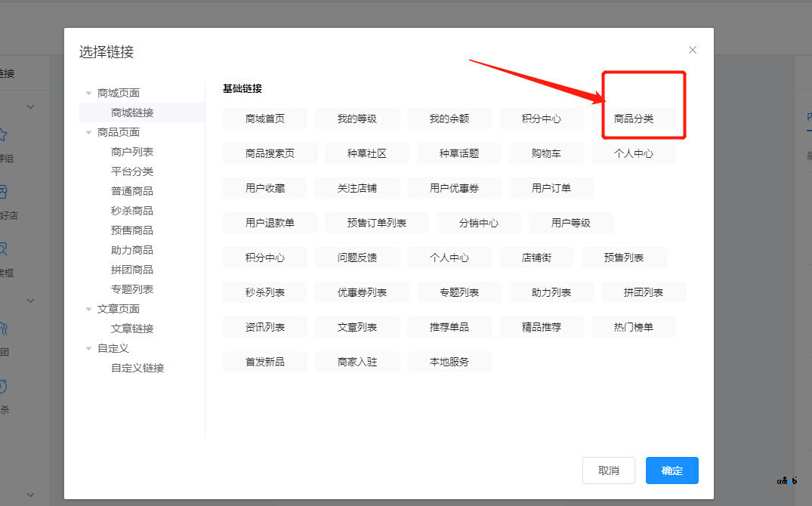The width and height of the screenshot is (812, 506).
Task: Confirm with the 确定 button
Action: tap(672, 471)
